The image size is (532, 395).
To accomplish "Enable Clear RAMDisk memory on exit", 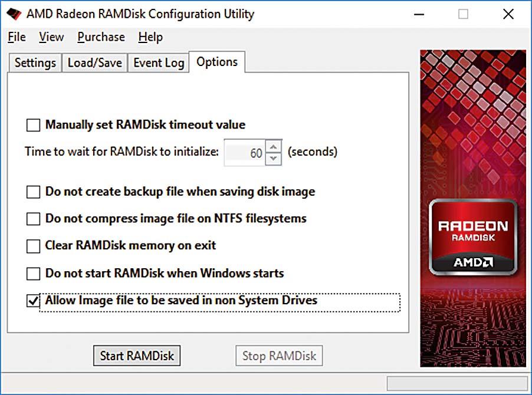I will [x=33, y=246].
